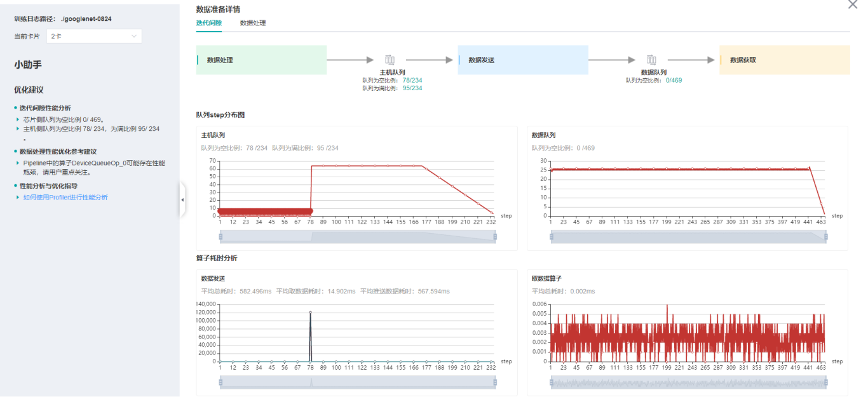Screen dimensions: 868x397
Task: Click the 78/234 empty ratio under 主机队列
Action: [412, 81]
